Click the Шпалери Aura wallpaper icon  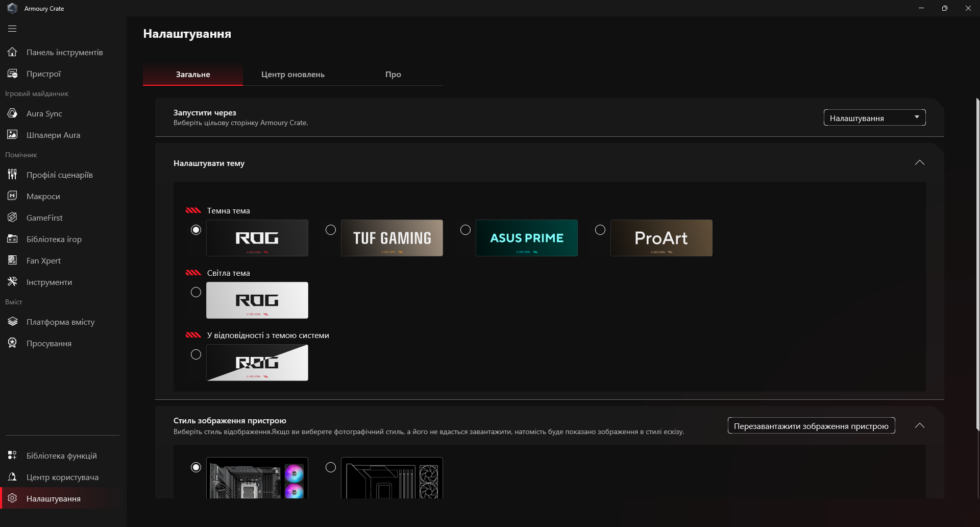coord(12,135)
